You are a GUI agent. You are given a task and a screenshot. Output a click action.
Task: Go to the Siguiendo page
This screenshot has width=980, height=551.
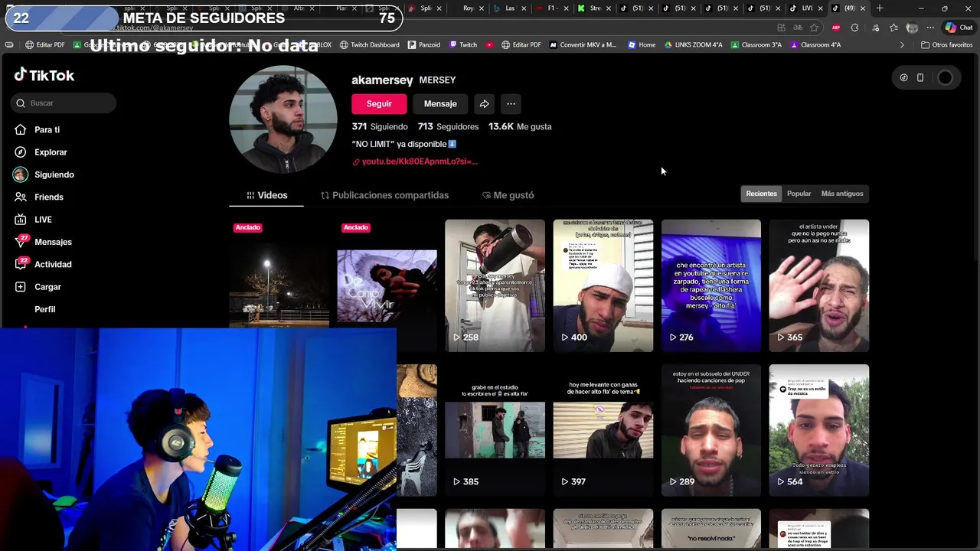point(44,174)
